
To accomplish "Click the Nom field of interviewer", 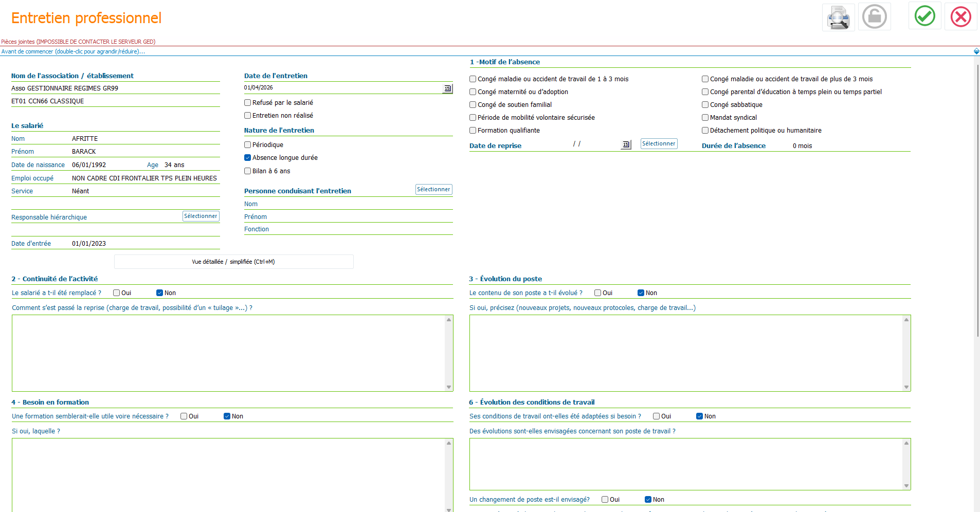I will [349, 204].
